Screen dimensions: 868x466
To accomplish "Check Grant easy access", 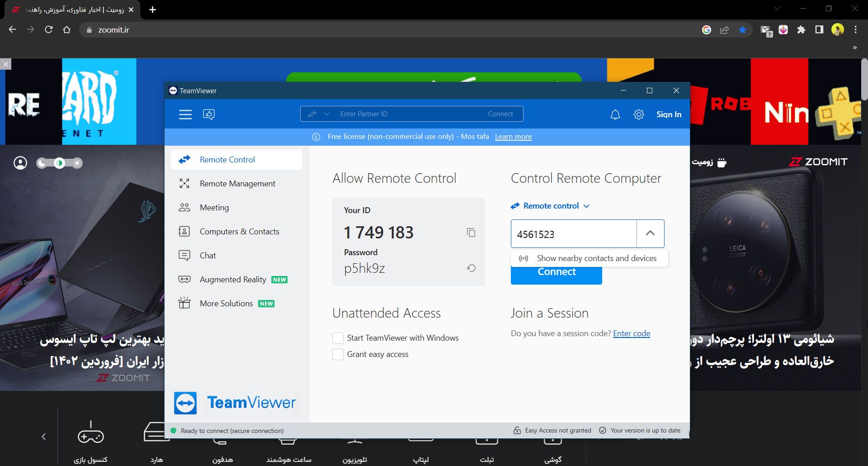I will (x=338, y=354).
